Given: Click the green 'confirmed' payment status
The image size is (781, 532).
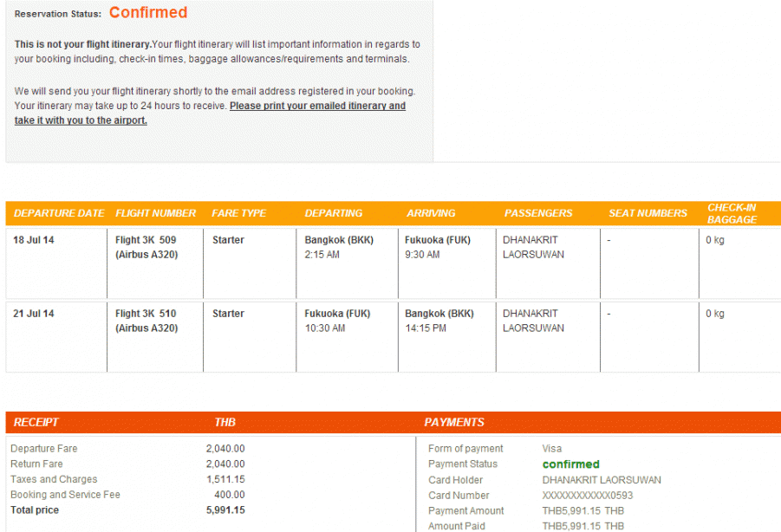Looking at the screenshot, I should 570,464.
